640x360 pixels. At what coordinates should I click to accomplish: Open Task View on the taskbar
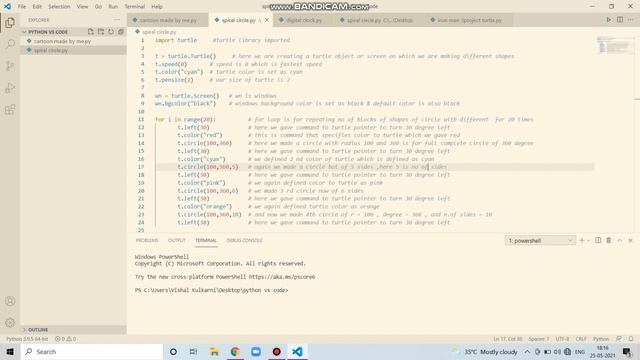193,351
